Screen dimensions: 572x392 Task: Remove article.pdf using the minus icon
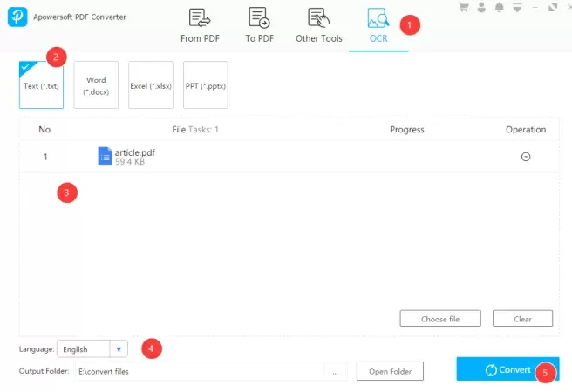[x=526, y=157]
